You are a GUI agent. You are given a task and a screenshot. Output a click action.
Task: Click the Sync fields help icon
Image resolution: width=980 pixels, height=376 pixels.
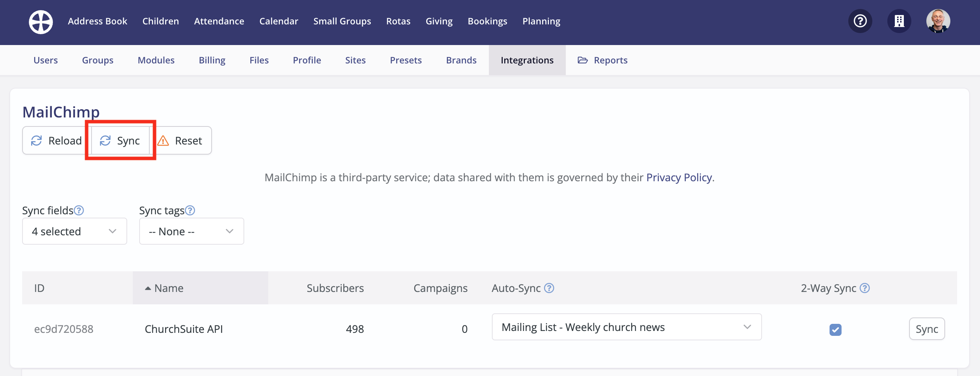click(x=79, y=211)
